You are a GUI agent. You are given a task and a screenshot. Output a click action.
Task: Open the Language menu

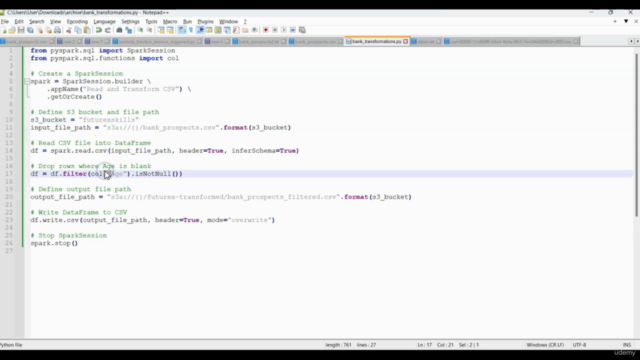(x=104, y=21)
